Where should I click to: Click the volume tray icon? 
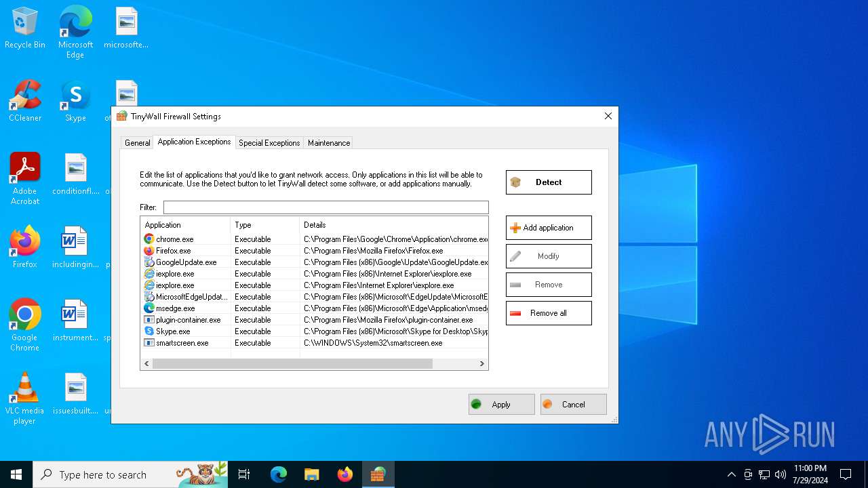point(781,474)
